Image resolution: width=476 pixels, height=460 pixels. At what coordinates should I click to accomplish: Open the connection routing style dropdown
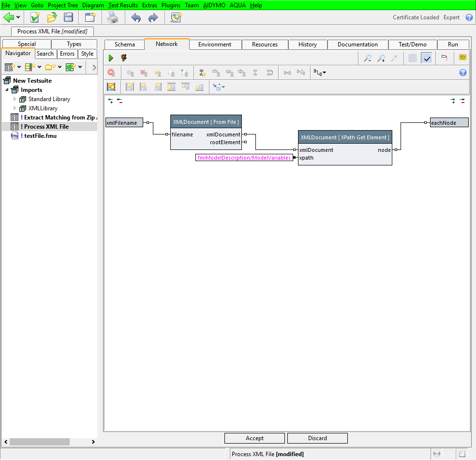pyautogui.click(x=320, y=73)
